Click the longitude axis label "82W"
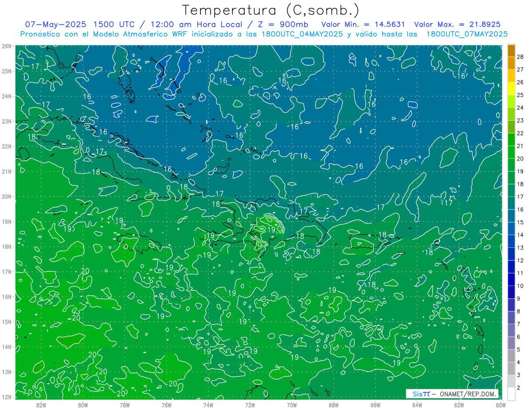532x411 pixels. click(x=41, y=405)
